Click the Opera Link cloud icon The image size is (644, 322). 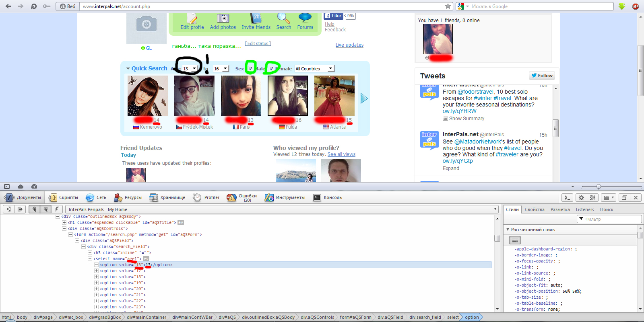point(21,187)
